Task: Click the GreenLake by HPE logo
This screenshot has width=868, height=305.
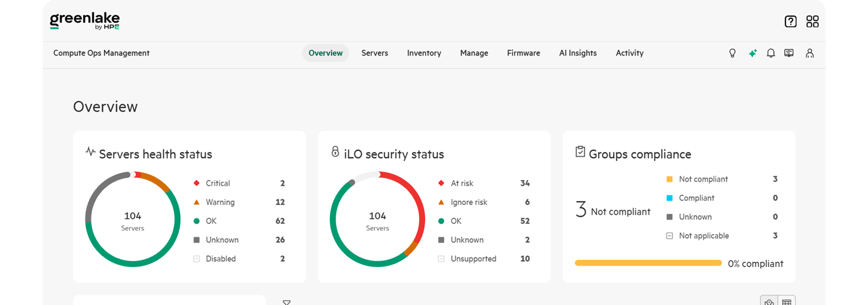Action: pyautogui.click(x=85, y=21)
